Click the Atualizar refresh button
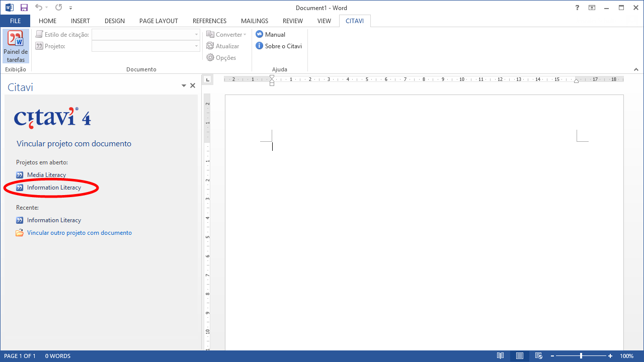Image resolution: width=644 pixels, height=362 pixels. point(223,46)
